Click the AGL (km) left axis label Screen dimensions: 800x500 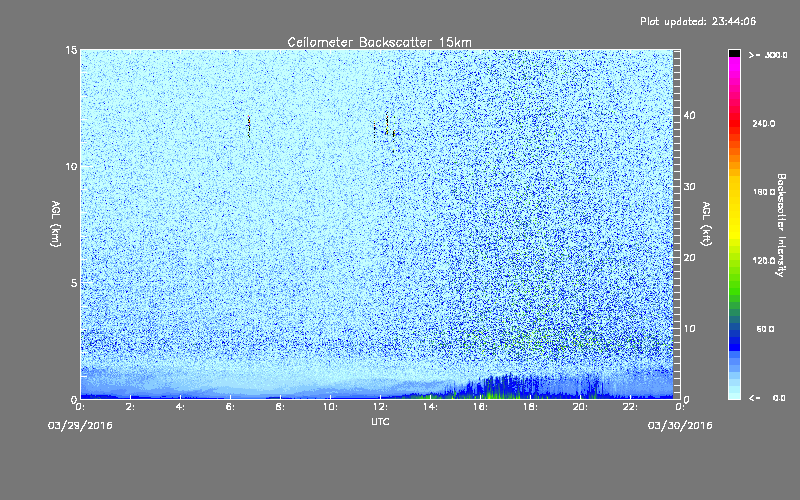pos(56,224)
